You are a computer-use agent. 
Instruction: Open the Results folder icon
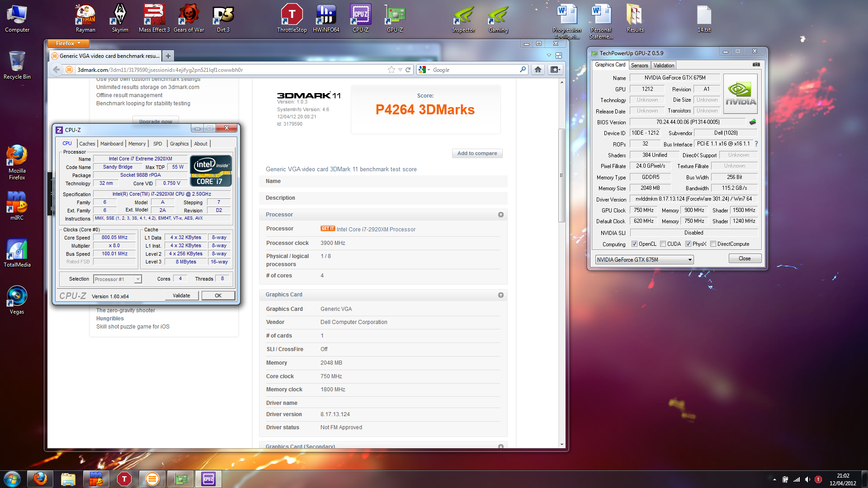[x=635, y=18]
